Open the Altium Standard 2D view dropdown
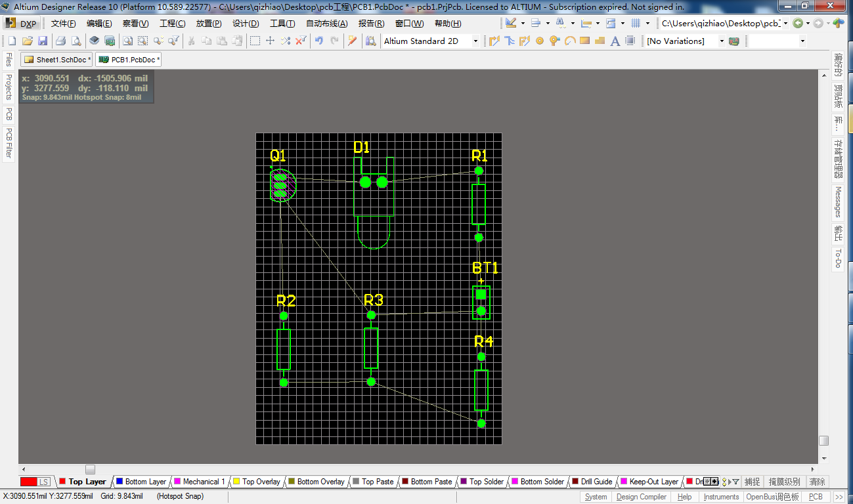Image resolution: width=853 pixels, height=504 pixels. click(475, 41)
